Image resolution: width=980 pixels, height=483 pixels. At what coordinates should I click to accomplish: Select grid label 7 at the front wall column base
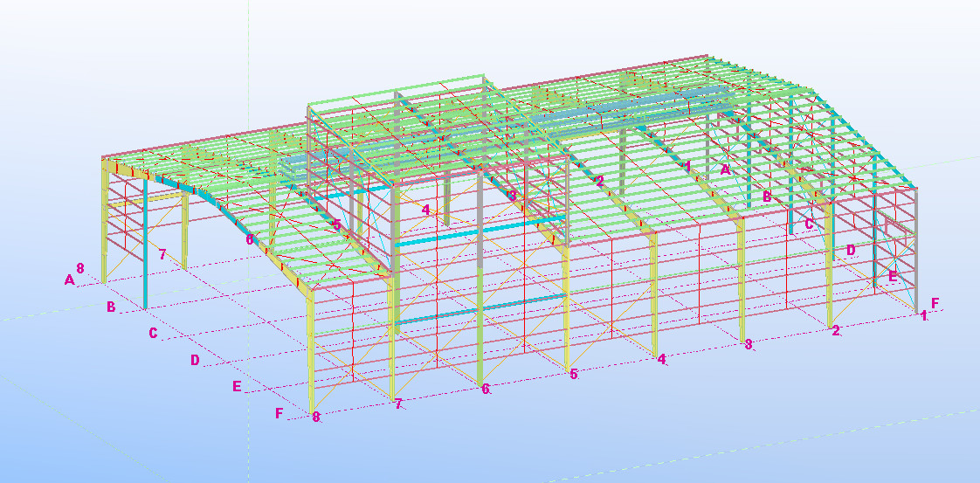[398, 404]
